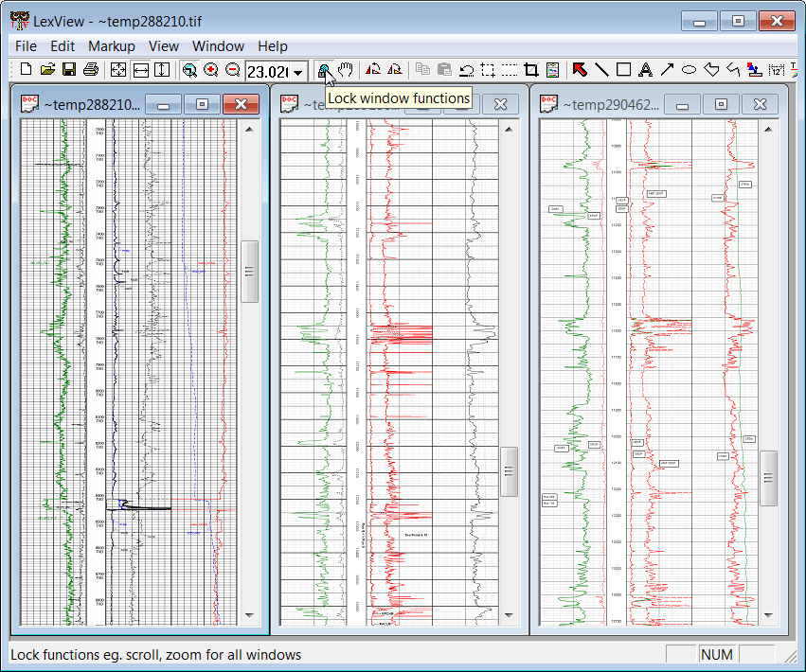Select the fit-to-window icon
The height and width of the screenshot is (672, 806).
[118, 70]
